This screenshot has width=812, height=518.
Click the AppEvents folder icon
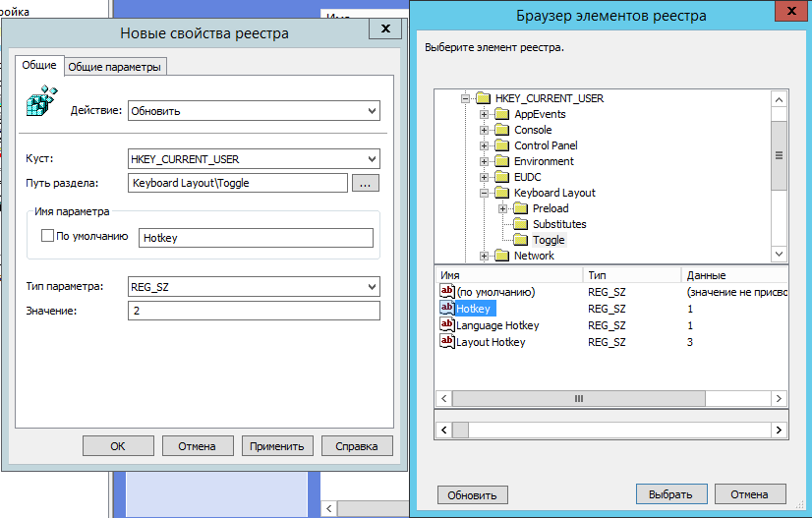(x=501, y=114)
